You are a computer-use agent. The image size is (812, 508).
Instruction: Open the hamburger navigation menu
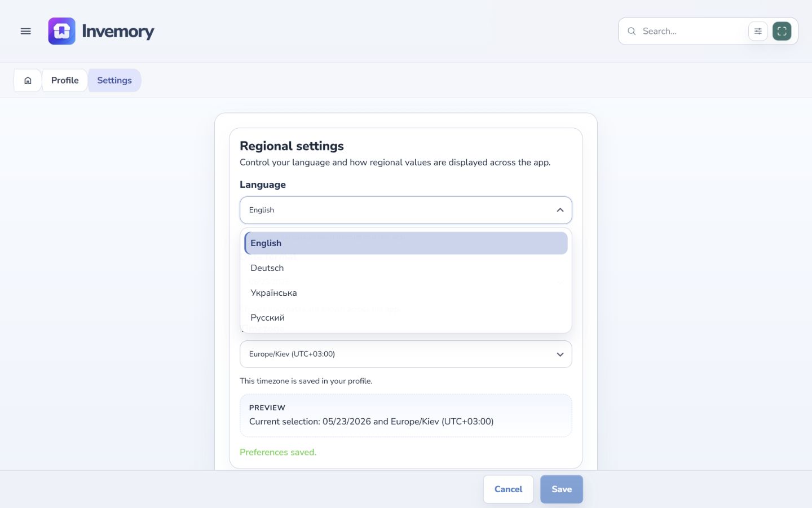click(25, 31)
